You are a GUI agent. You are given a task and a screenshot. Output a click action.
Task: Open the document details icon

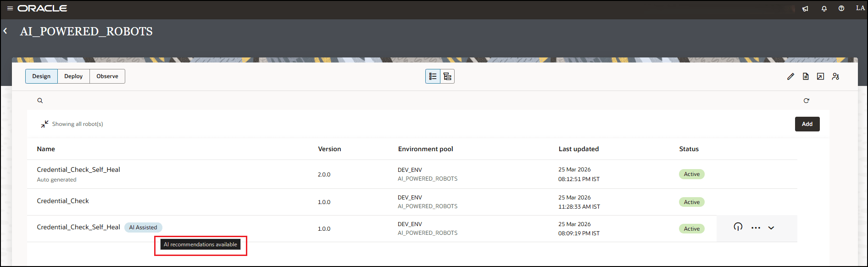[806, 76]
